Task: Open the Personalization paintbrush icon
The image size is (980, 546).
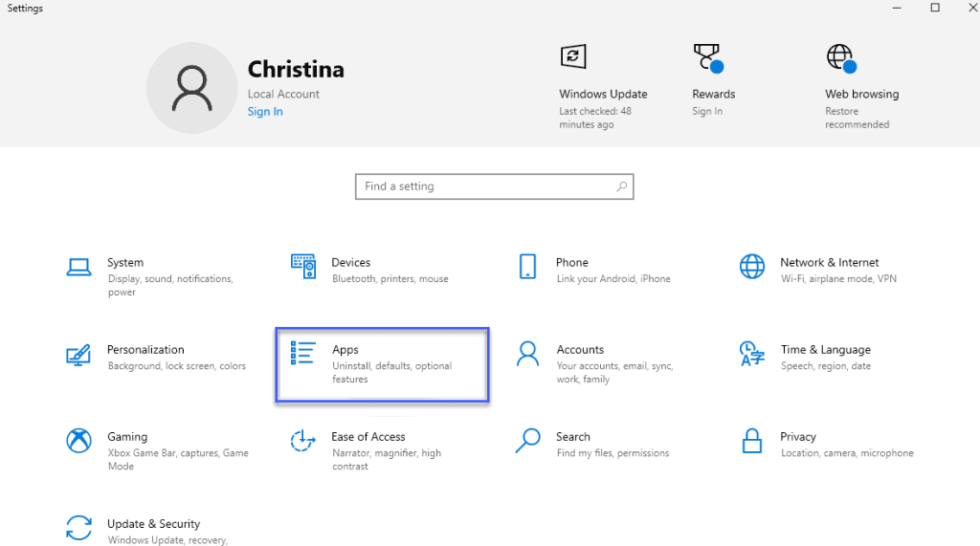Action: point(78,354)
